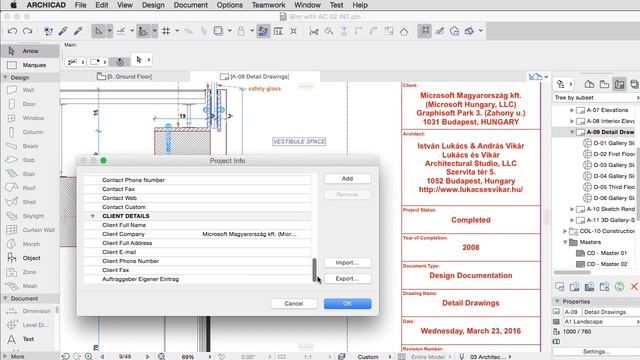Collapse the A-09 Detail Drawings subset

(x=572, y=132)
